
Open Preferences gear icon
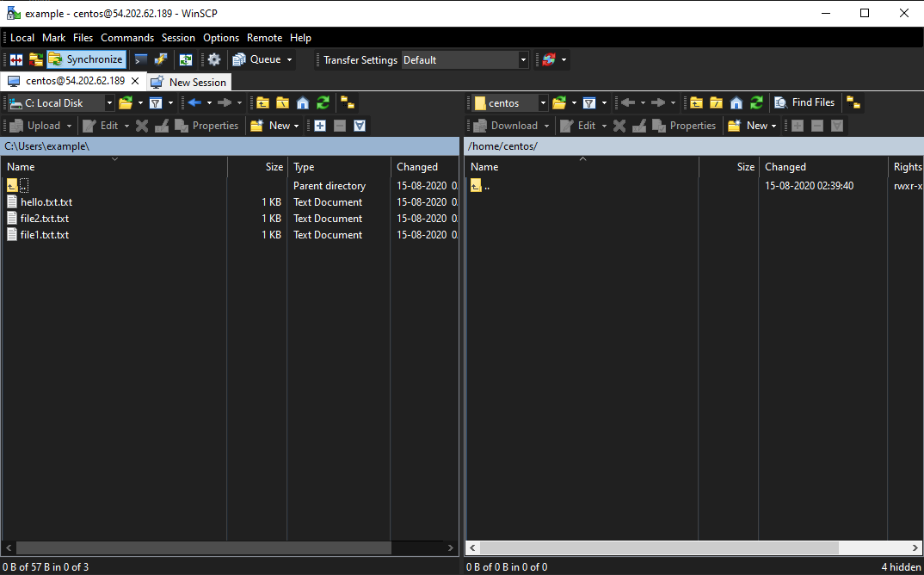coord(214,59)
